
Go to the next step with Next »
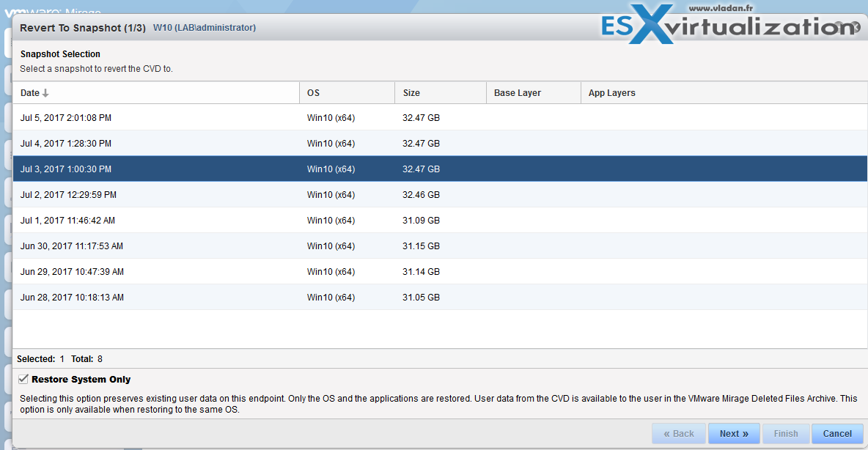(734, 433)
